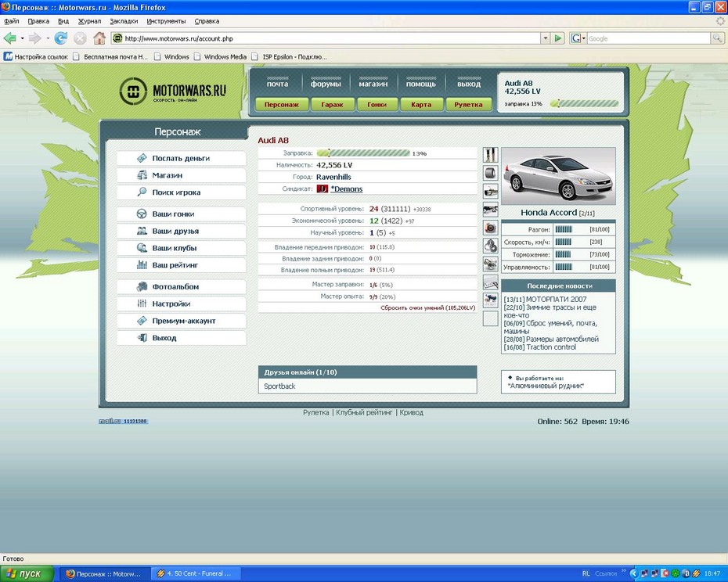Click into the URL address field

[x=325, y=38]
